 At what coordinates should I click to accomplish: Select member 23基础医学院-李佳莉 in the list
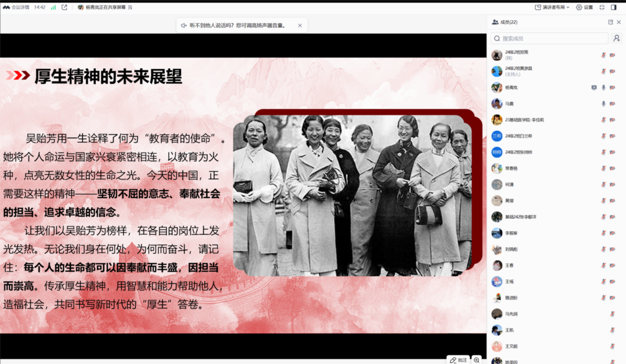[x=524, y=120]
